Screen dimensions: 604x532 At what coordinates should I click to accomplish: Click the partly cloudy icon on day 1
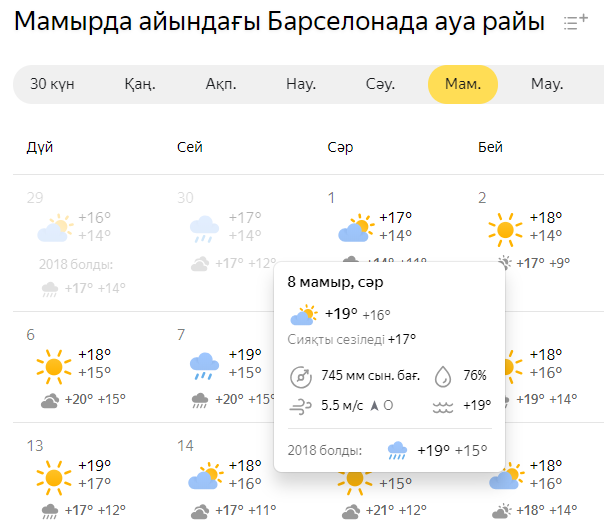[x=354, y=229]
